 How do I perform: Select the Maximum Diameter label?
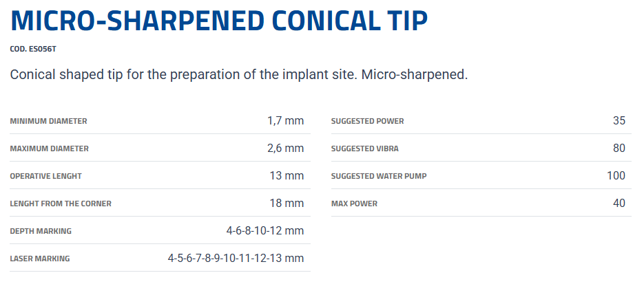point(49,149)
